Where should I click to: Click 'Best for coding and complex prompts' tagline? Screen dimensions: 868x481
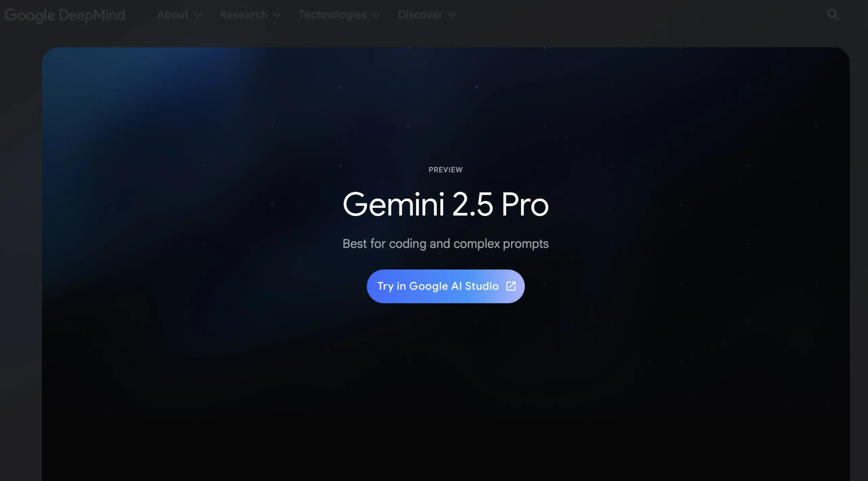(446, 244)
